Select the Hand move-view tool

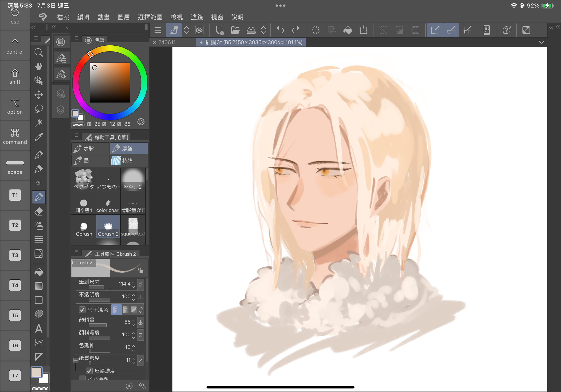39,67
